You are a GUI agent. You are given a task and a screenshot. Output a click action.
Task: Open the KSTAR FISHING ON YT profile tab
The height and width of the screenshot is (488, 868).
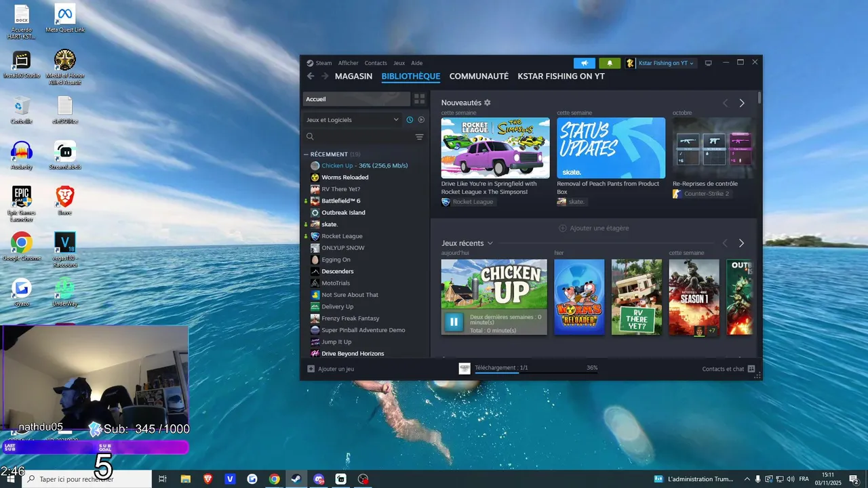click(x=561, y=77)
